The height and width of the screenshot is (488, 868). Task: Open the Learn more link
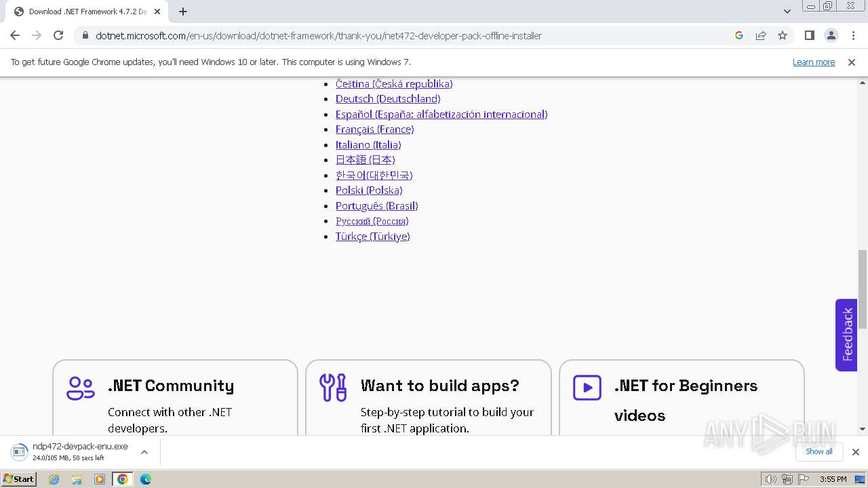814,62
